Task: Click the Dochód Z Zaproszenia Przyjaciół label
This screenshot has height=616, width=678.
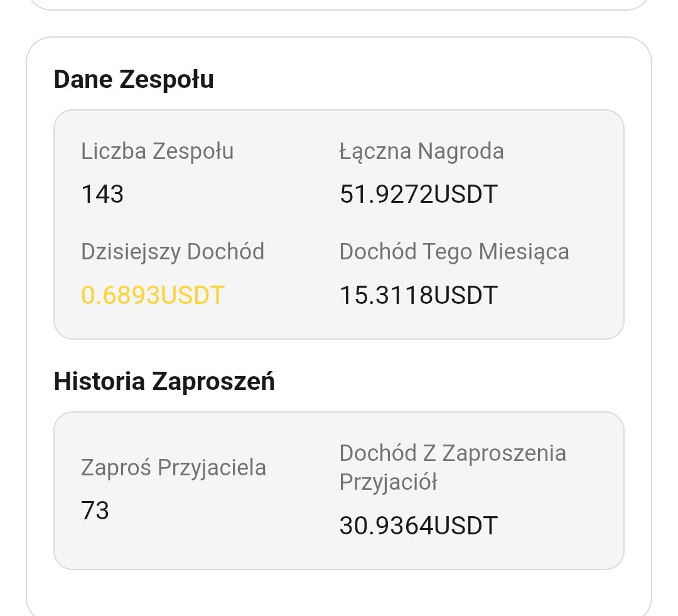Action: click(x=453, y=453)
